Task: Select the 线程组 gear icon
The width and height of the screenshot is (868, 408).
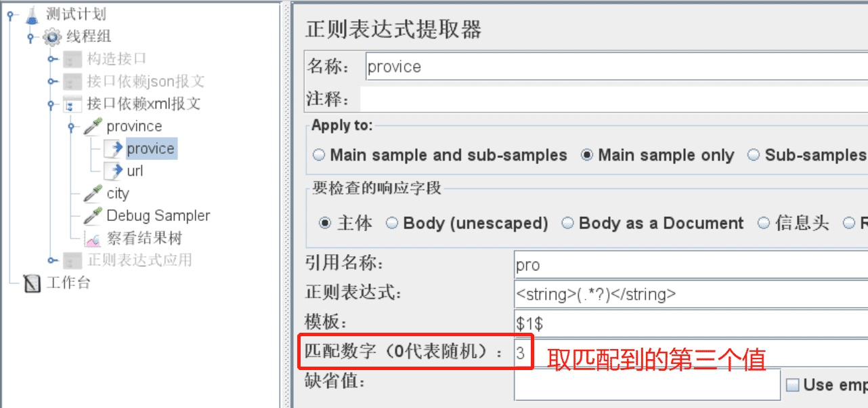Action: coord(52,37)
